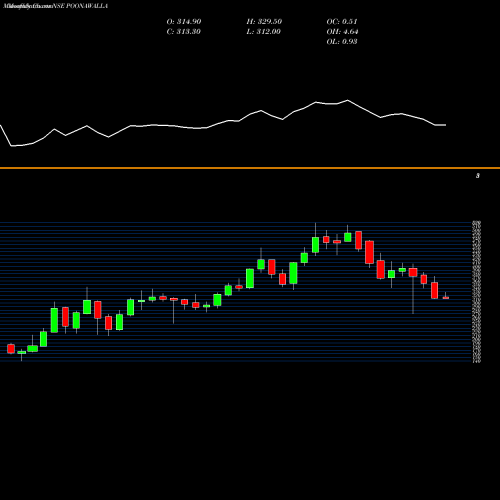Select the close price C: 313.30
The height and width of the screenshot is (500, 500).
point(184,31)
